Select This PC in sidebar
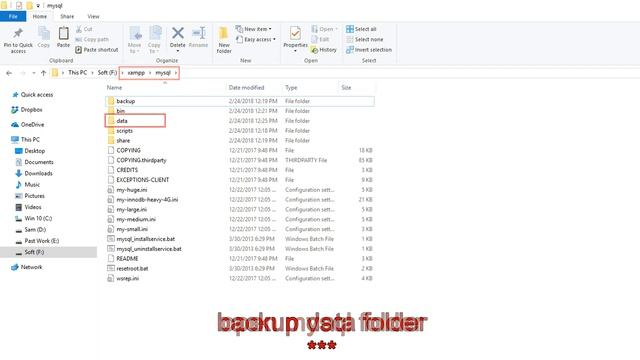 (x=25, y=140)
